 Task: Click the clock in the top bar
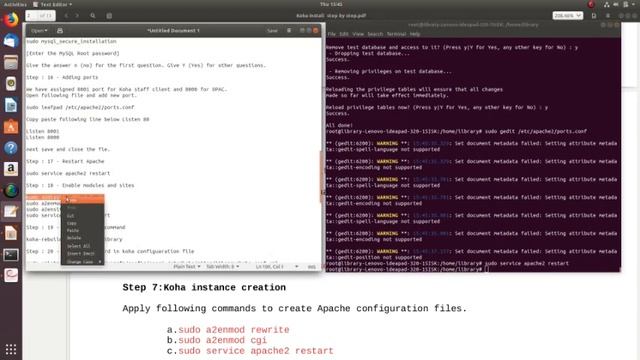point(331,4)
